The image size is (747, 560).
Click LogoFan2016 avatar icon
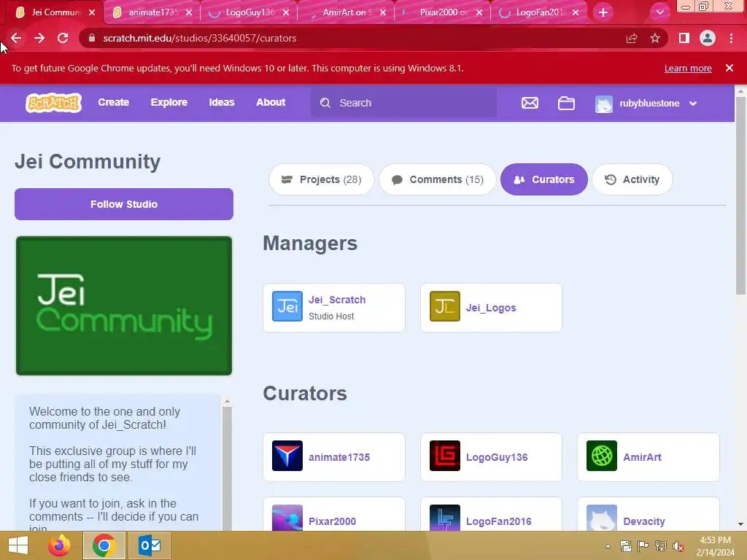pos(445,518)
